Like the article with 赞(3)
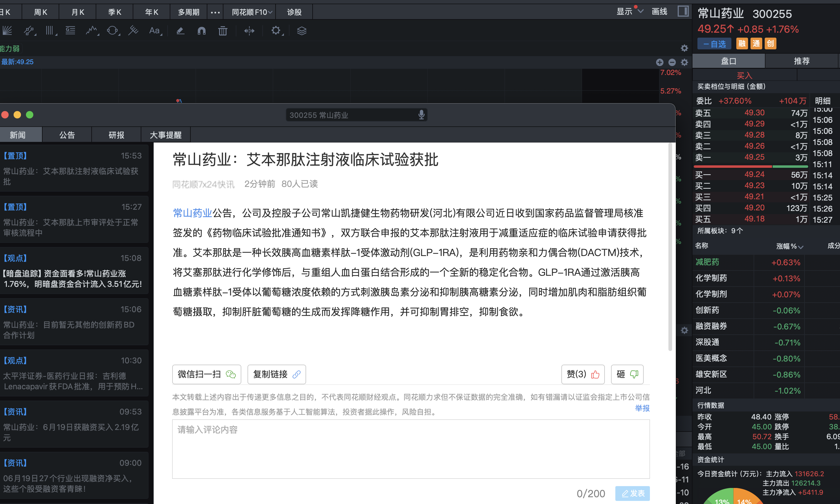 [x=583, y=374]
